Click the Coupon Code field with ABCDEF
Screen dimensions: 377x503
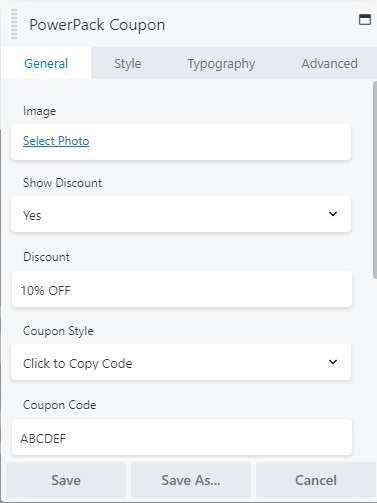click(182, 437)
